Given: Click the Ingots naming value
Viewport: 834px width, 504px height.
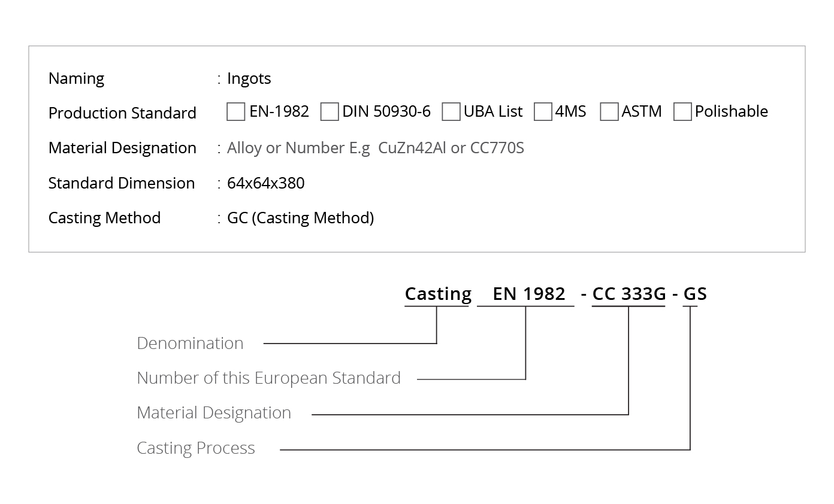Looking at the screenshot, I should pos(249,78).
